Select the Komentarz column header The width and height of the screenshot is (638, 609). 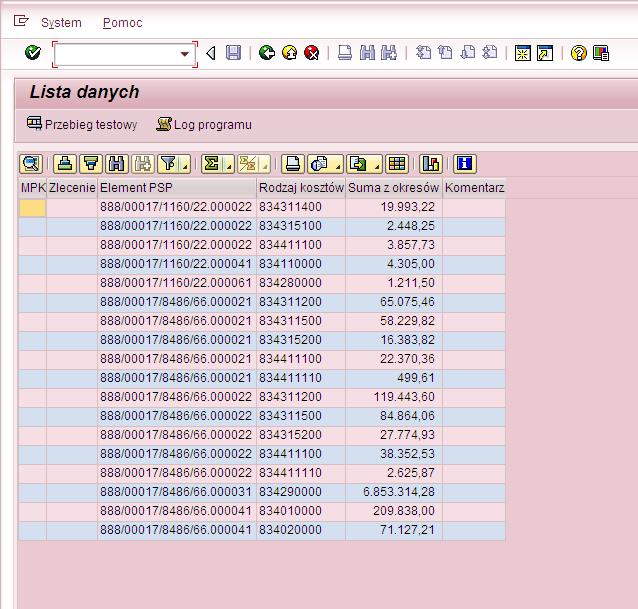coord(474,188)
